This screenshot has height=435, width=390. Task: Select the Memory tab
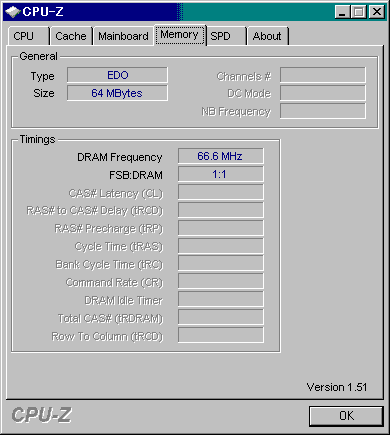click(180, 35)
